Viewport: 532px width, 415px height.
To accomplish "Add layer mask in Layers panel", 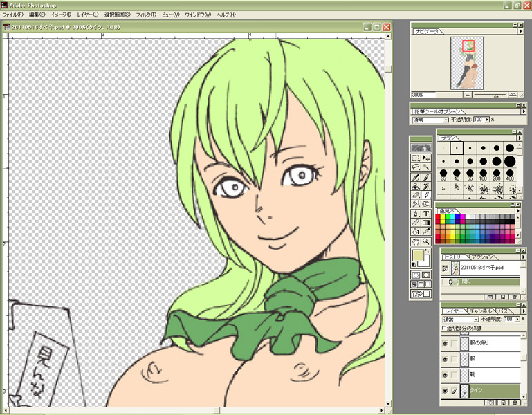I will [490, 403].
